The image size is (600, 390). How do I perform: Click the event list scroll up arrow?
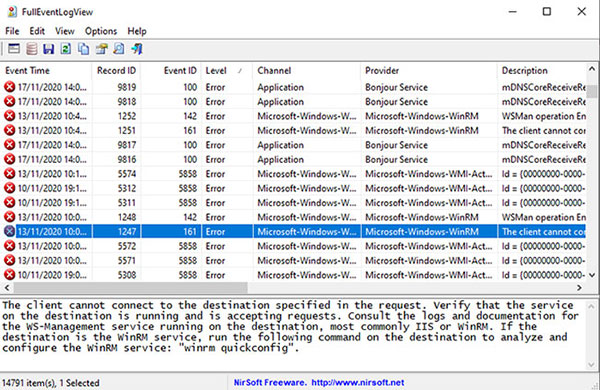pos(592,69)
